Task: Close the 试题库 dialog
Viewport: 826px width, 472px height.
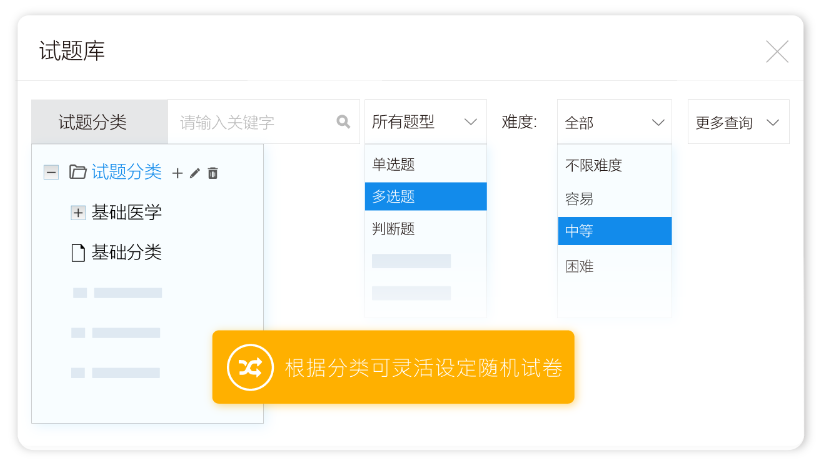Action: [777, 52]
